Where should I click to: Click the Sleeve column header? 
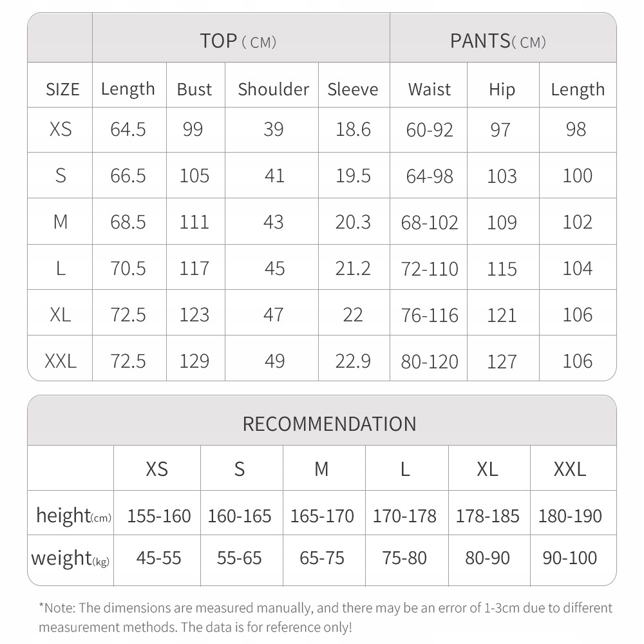coord(353,89)
